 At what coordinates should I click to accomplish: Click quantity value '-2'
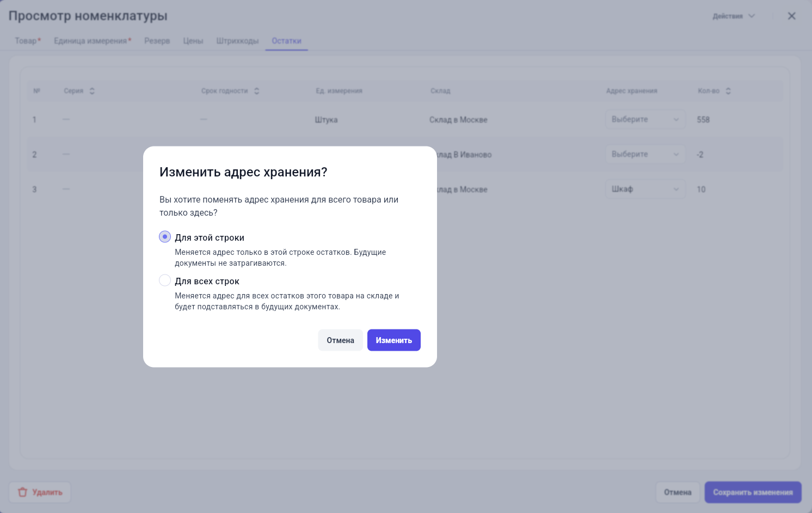(700, 155)
